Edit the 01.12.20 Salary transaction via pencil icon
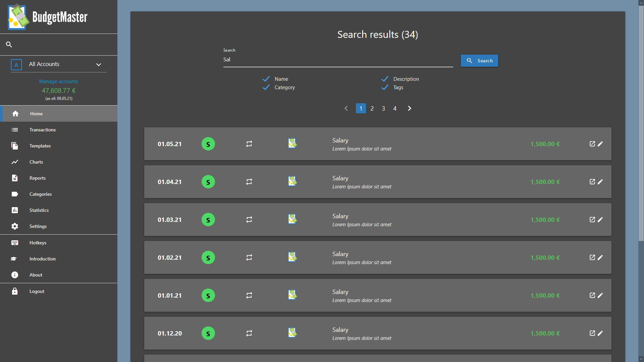 point(600,333)
